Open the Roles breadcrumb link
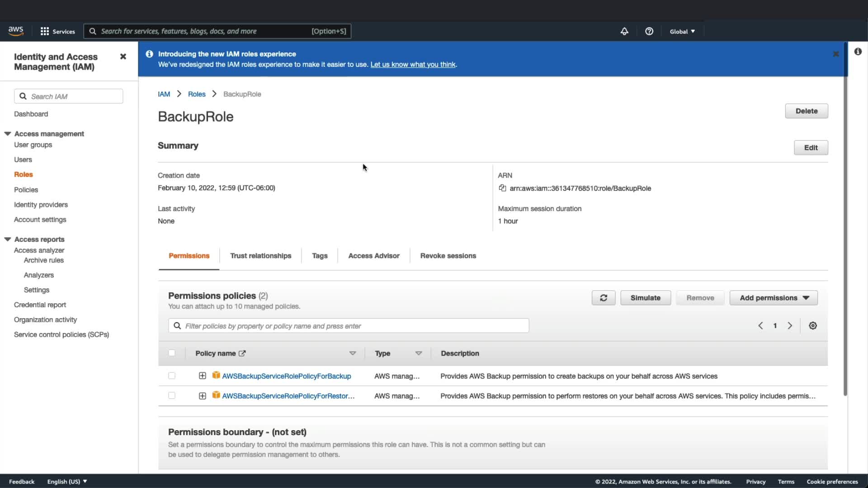The image size is (868, 488). pos(197,94)
